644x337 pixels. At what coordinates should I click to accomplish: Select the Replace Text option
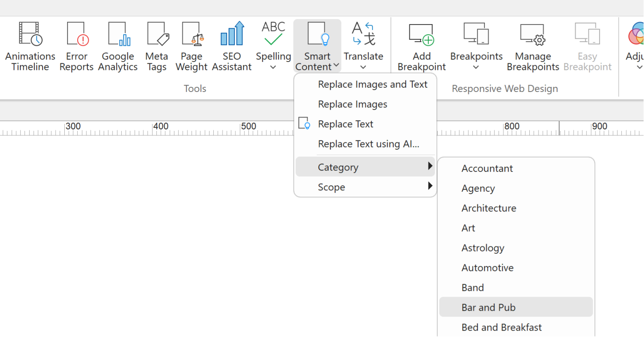tap(346, 124)
